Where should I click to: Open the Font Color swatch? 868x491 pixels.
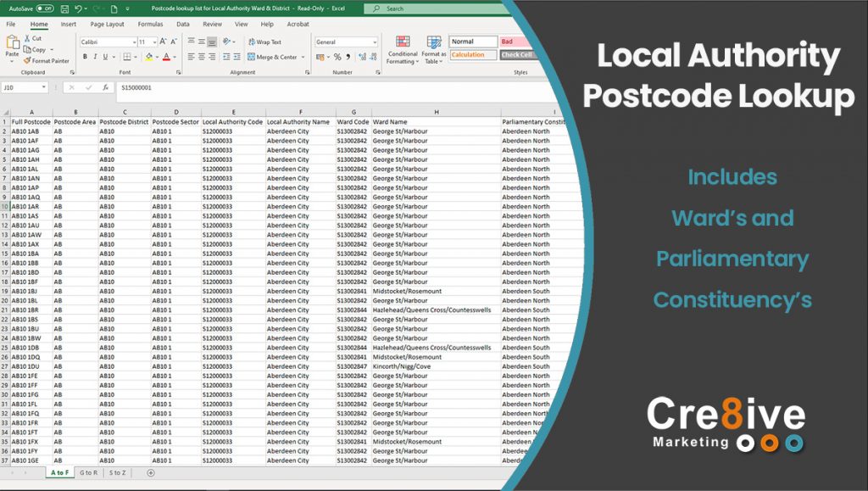point(166,57)
